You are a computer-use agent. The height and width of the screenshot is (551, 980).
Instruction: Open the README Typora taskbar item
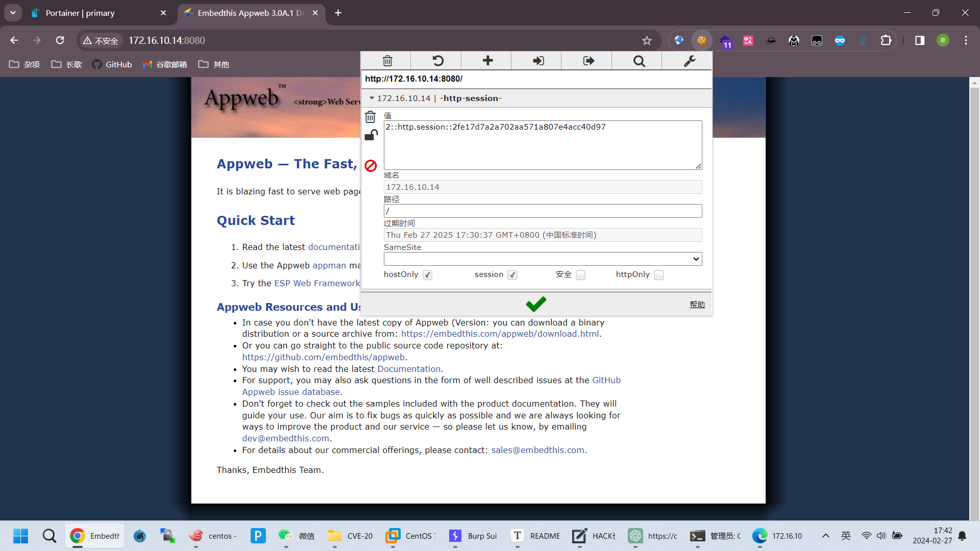tap(536, 536)
